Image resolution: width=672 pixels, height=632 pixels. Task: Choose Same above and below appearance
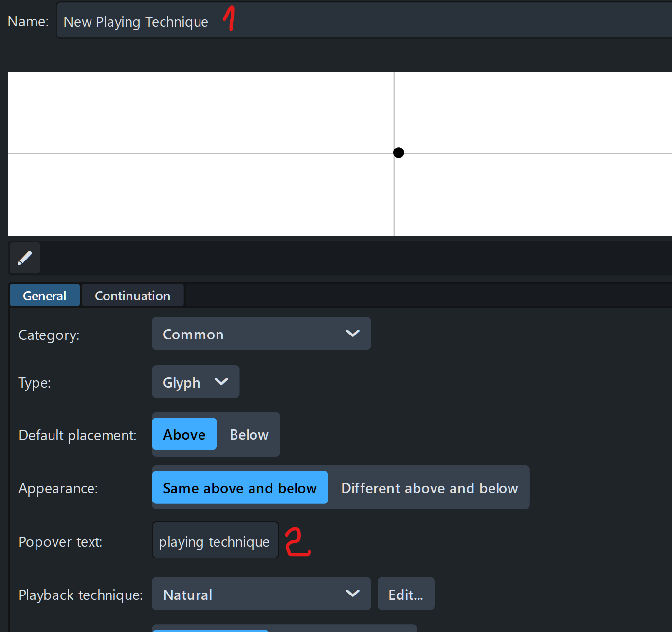pos(240,487)
